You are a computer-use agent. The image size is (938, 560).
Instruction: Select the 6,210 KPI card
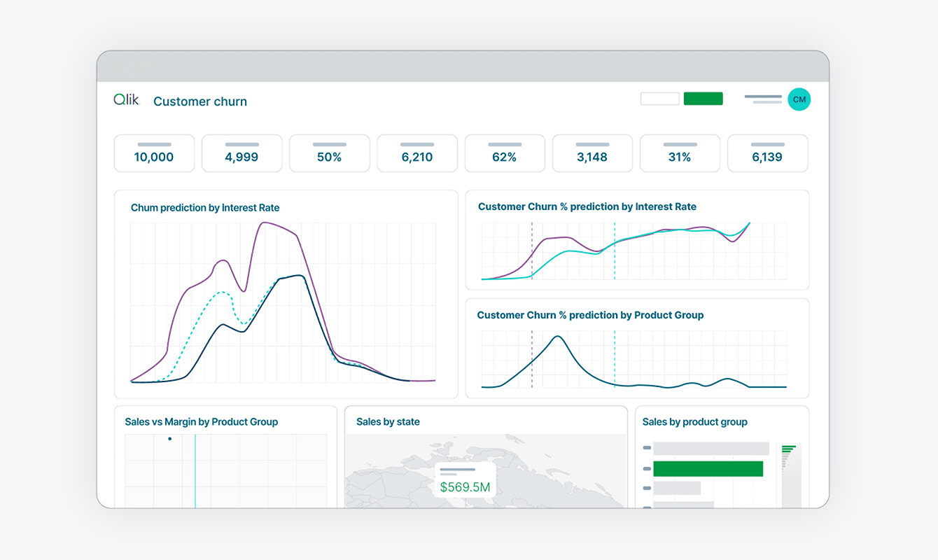(x=417, y=153)
